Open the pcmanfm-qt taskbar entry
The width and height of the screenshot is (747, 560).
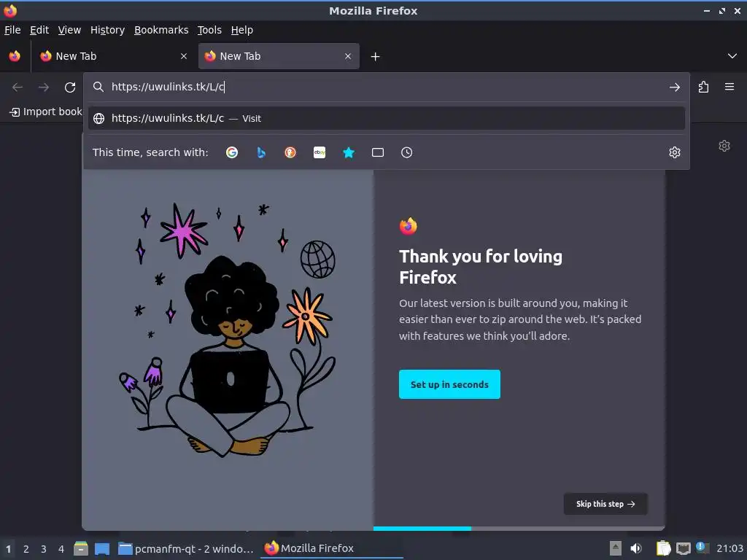tap(186, 549)
